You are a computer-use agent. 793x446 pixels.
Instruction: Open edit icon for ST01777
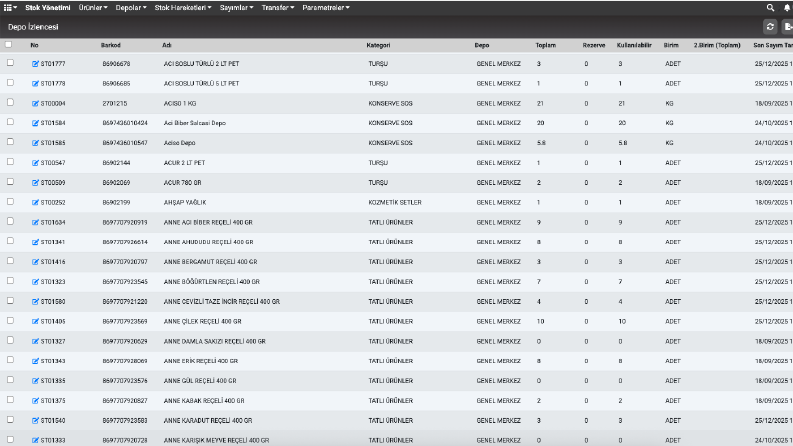pos(35,64)
